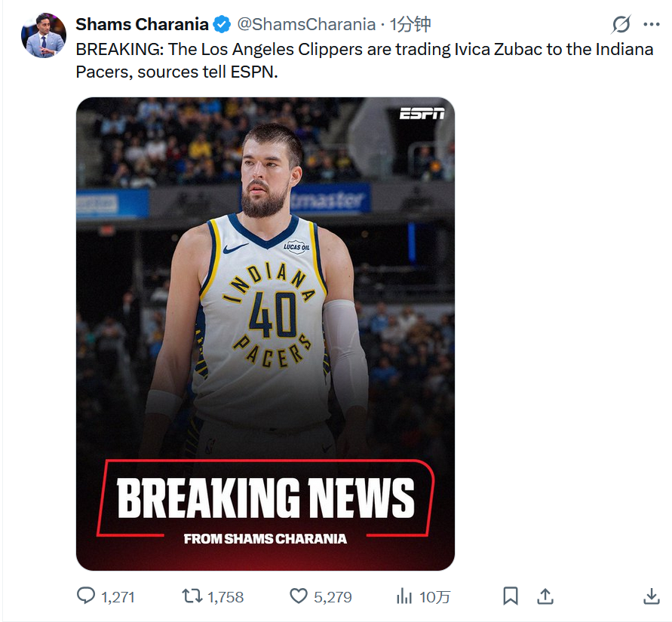This screenshot has height=622, width=672.
Task: Click the reply speech bubble icon
Action: (87, 596)
